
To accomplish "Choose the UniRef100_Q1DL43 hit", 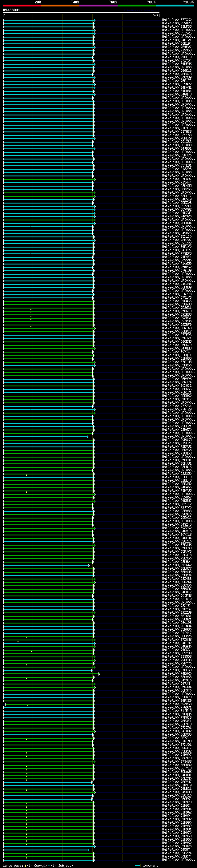I will tap(177, 481).
